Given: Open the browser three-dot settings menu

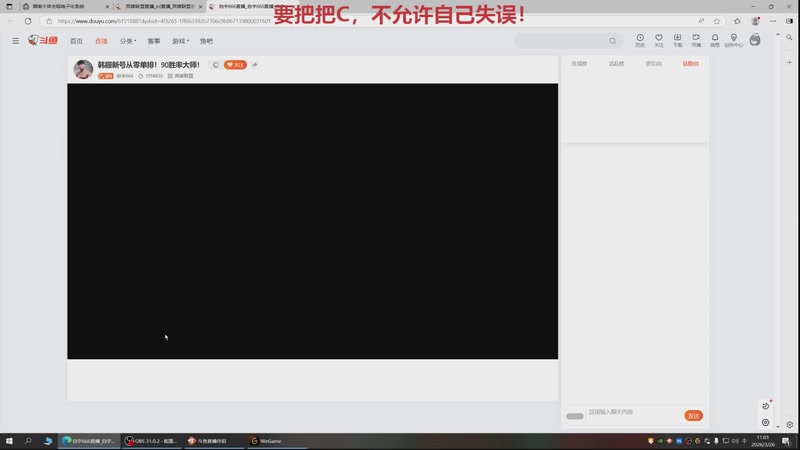Looking at the screenshot, I should (773, 21).
